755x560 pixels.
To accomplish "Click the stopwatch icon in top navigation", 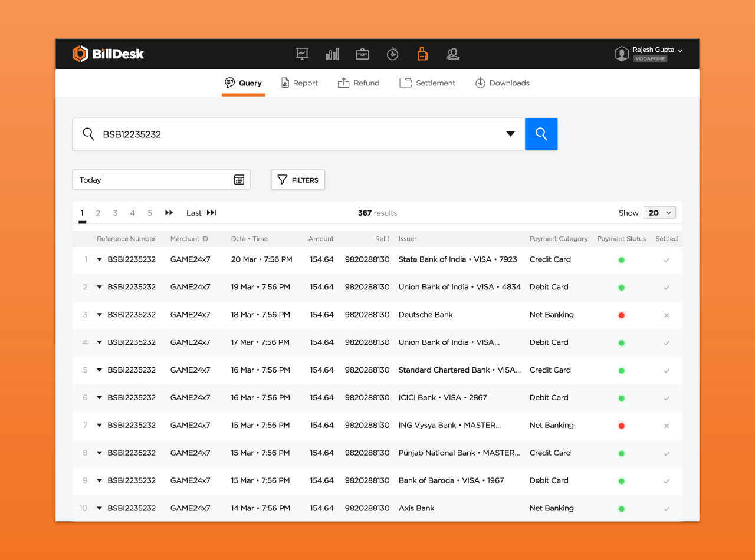I will 392,54.
